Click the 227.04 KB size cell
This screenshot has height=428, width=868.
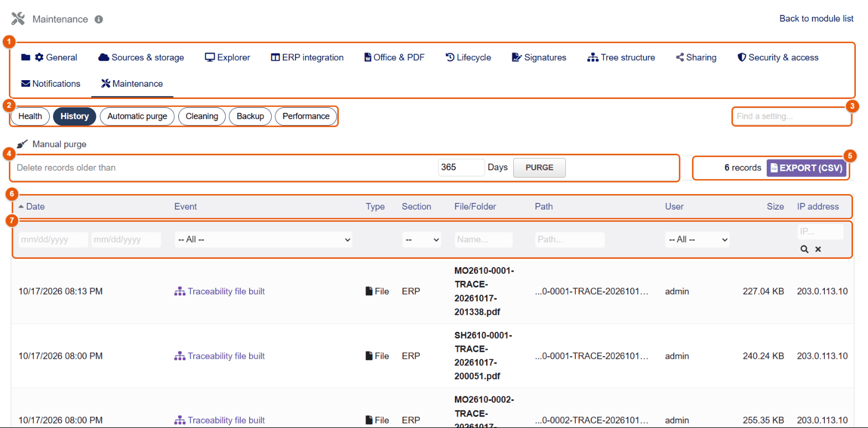tap(763, 291)
